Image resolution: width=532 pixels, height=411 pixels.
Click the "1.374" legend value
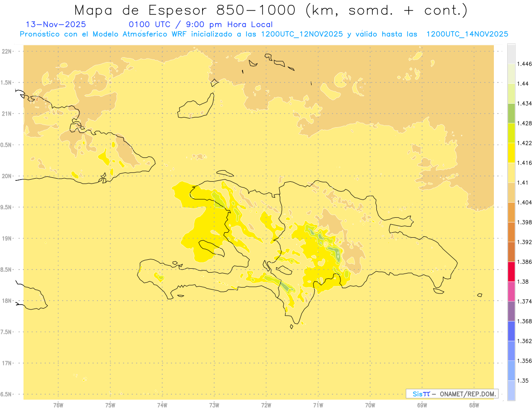point(525,301)
